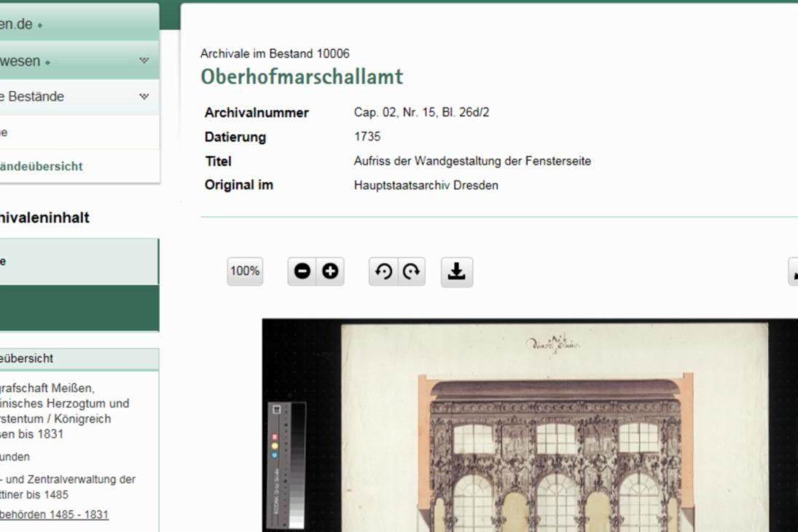Rotate the image counterclockwise

click(383, 271)
